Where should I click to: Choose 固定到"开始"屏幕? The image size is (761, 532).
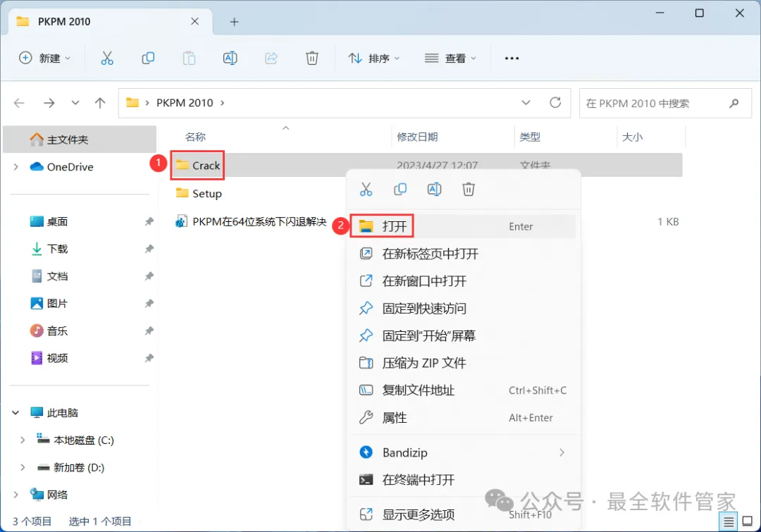pyautogui.click(x=463, y=336)
